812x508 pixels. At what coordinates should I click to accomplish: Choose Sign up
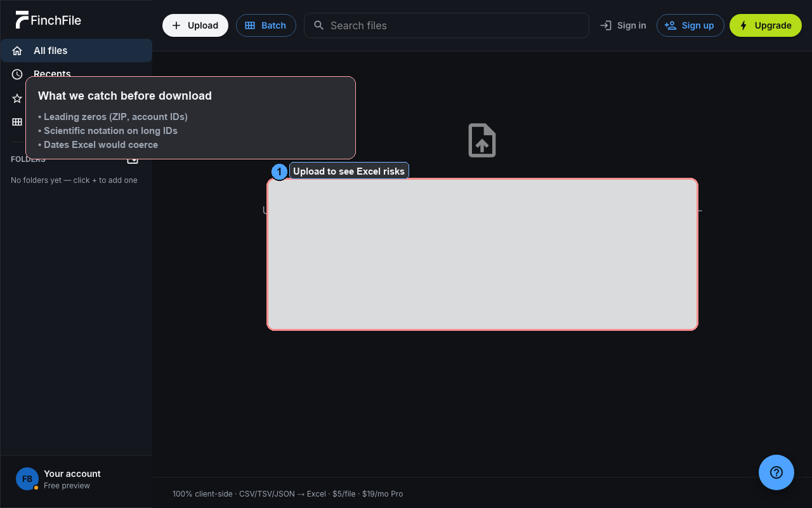690,25
